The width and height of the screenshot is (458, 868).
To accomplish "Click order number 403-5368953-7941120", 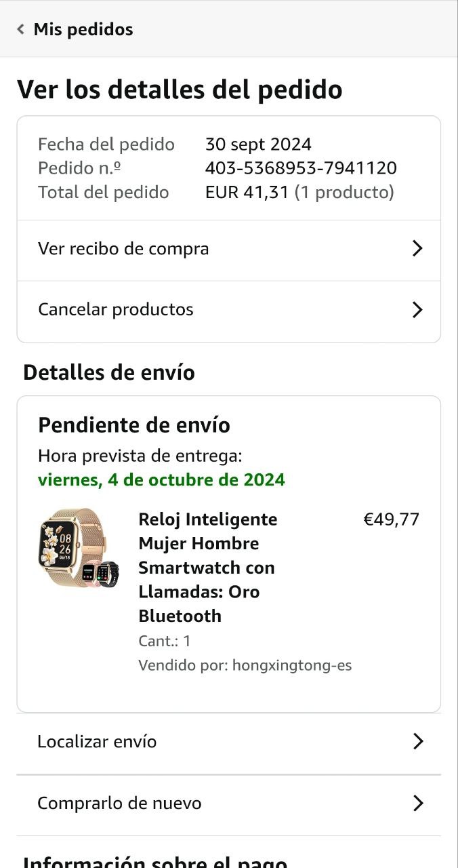I will point(301,168).
